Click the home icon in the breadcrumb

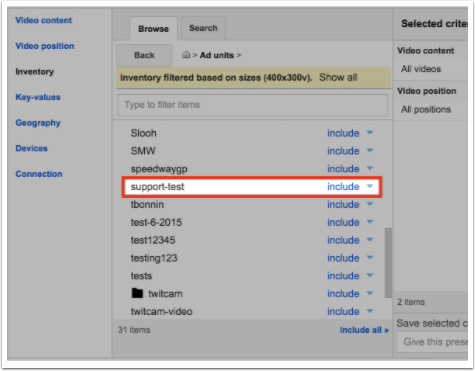click(186, 55)
